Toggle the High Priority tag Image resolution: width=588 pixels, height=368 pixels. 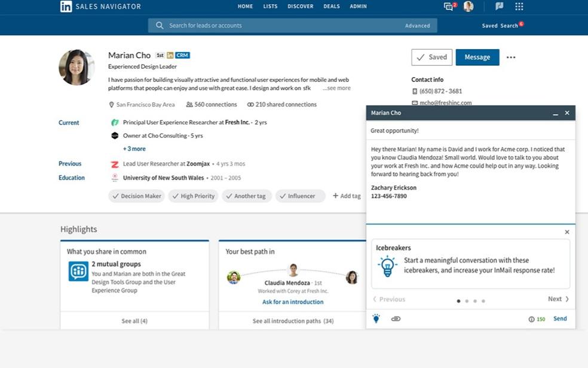(193, 196)
